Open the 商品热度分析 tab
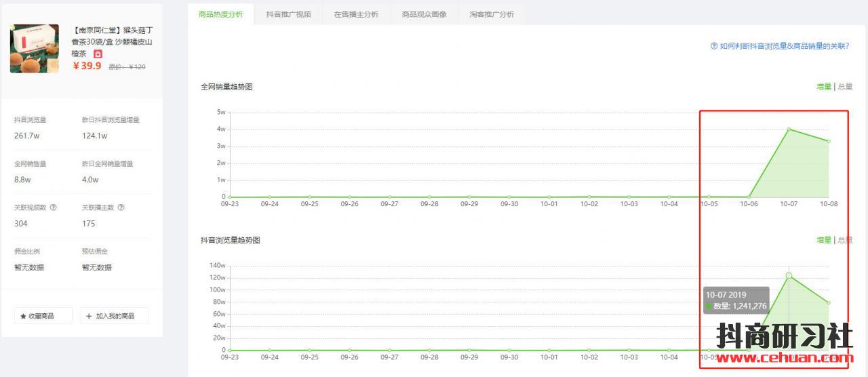The height and width of the screenshot is (377, 868). click(x=220, y=14)
